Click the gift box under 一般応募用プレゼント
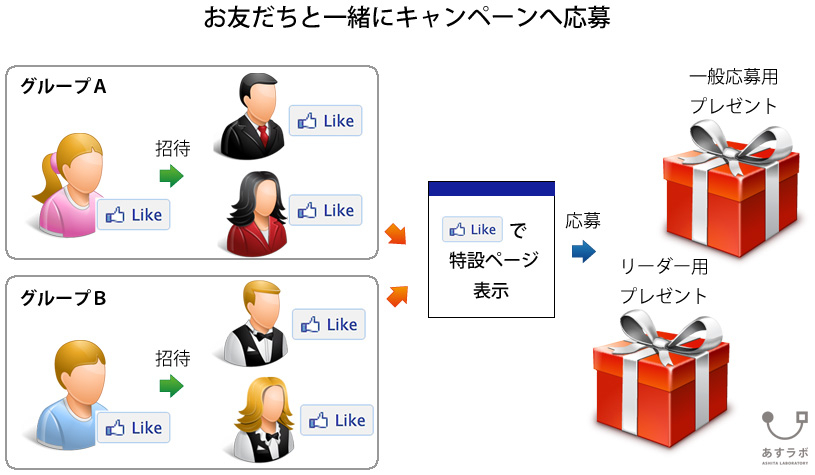815x475 pixels. (x=731, y=188)
